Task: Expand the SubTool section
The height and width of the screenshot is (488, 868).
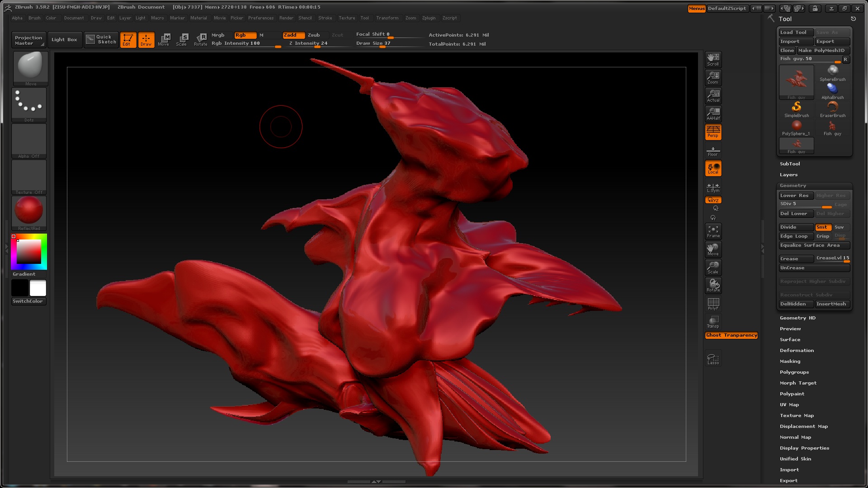Action: click(789, 164)
